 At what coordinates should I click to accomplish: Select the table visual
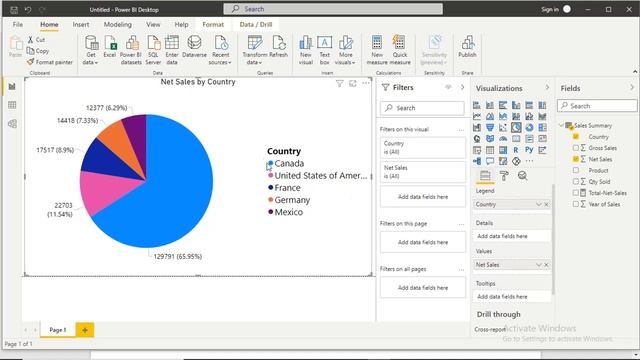pyautogui.click(x=490, y=150)
